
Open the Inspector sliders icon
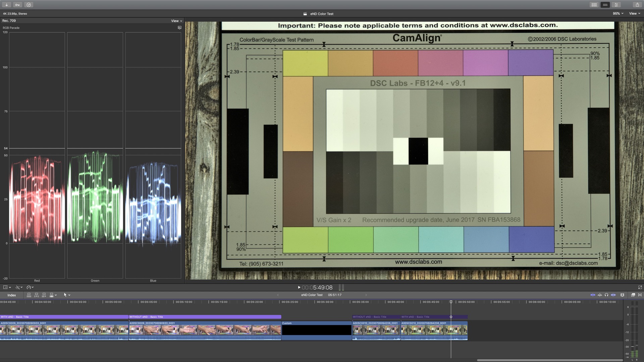click(616, 5)
